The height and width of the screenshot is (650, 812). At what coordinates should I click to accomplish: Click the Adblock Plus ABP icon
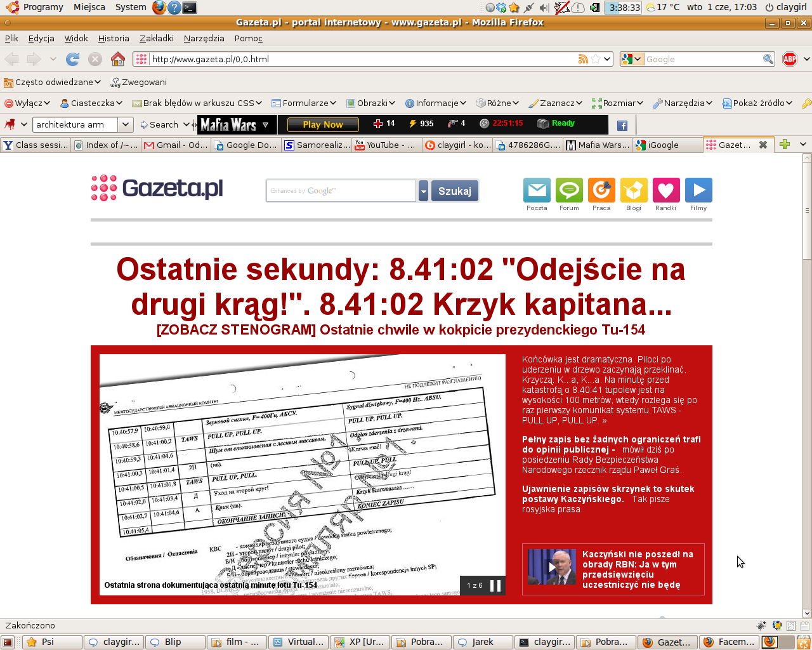[790, 59]
